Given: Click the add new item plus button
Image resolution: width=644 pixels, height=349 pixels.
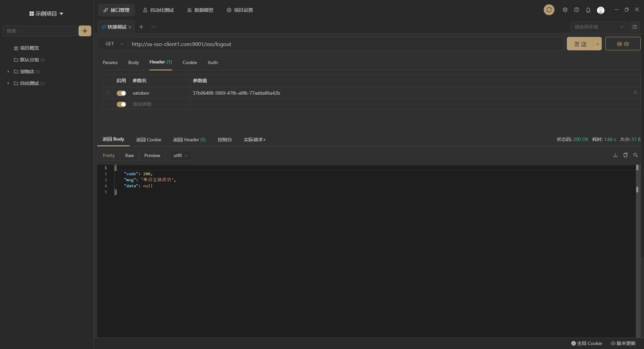Looking at the screenshot, I should 85,31.
